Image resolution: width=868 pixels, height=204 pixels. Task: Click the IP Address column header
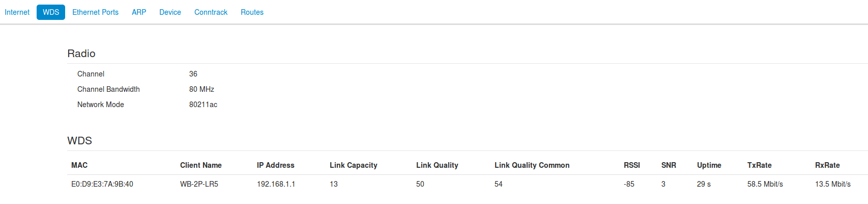pyautogui.click(x=275, y=165)
